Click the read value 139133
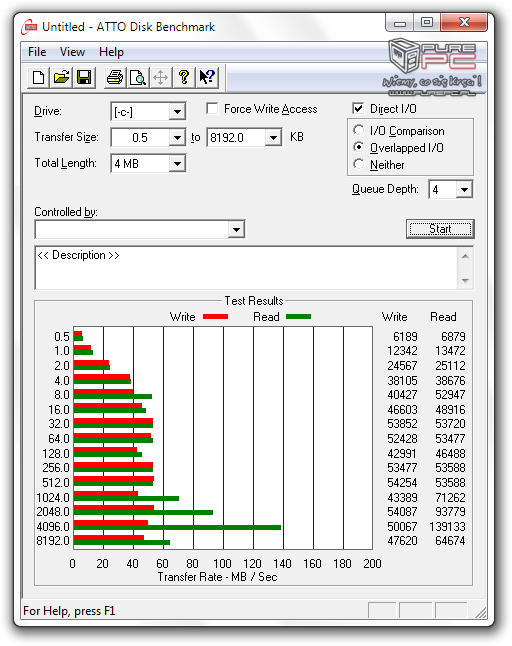 [447, 527]
